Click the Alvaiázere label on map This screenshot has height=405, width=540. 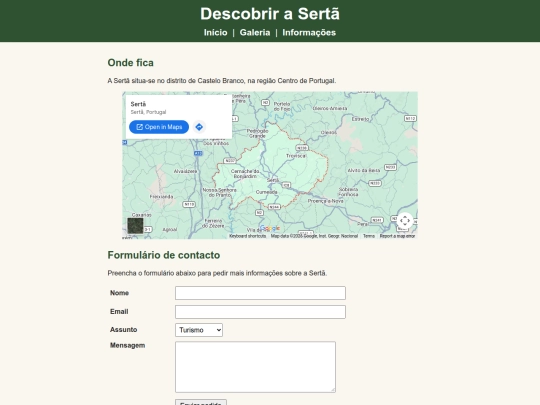point(185,171)
